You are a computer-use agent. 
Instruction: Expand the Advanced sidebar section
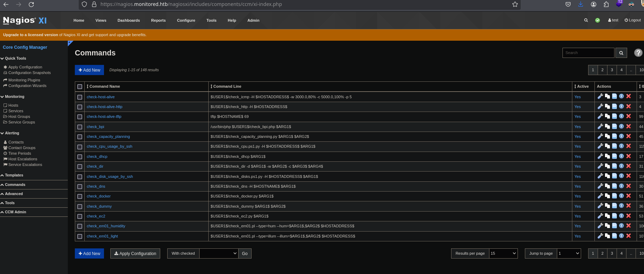tap(12, 194)
